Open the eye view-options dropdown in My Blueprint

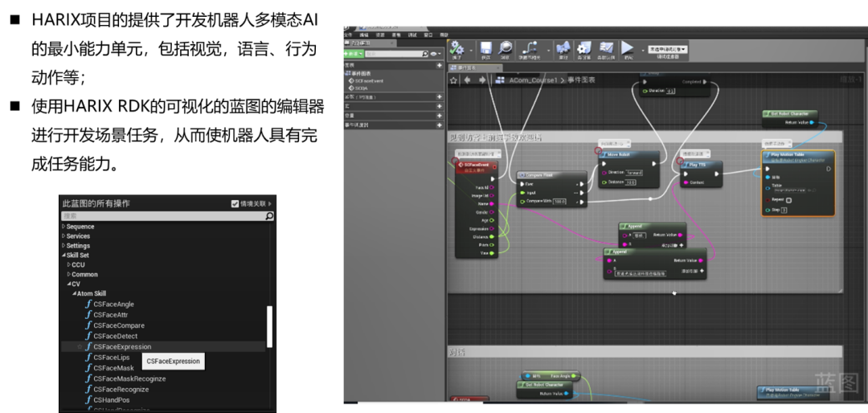435,54
